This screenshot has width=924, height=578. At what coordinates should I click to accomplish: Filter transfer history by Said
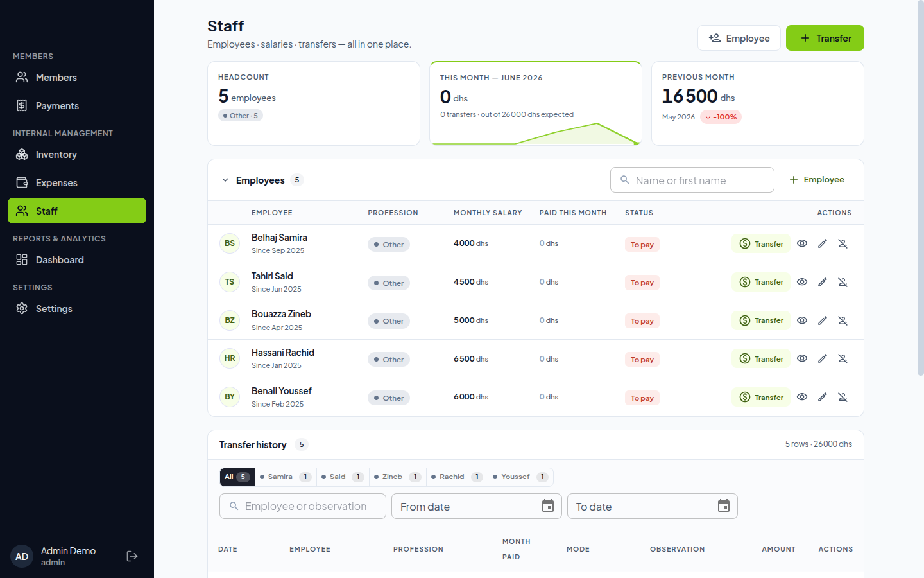point(343,477)
